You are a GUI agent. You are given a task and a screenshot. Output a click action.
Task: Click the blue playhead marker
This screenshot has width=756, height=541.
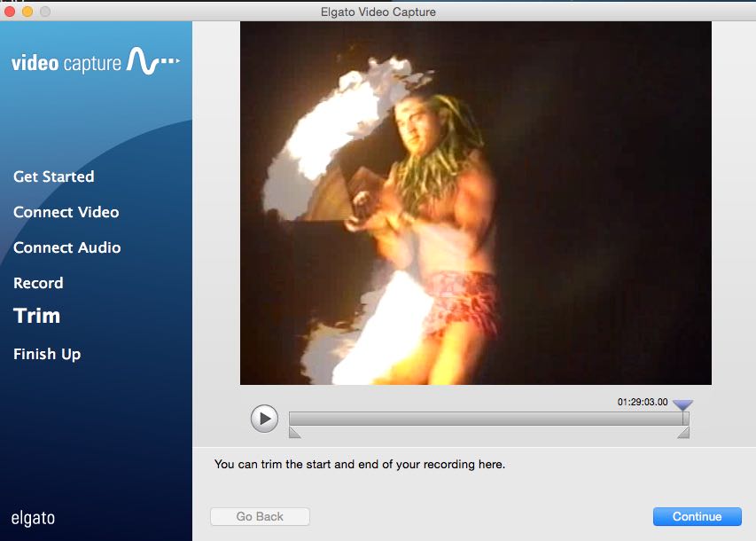coord(682,405)
